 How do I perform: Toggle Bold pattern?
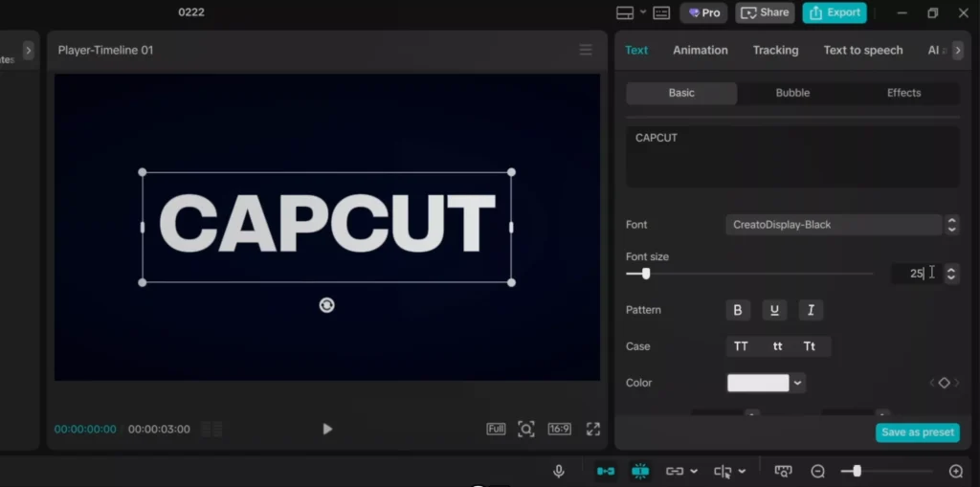coord(738,310)
